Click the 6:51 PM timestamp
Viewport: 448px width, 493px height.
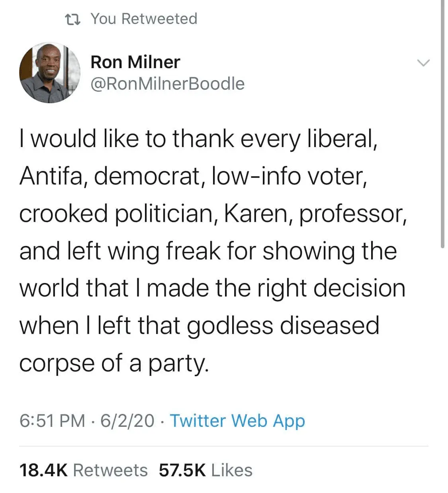52,420
